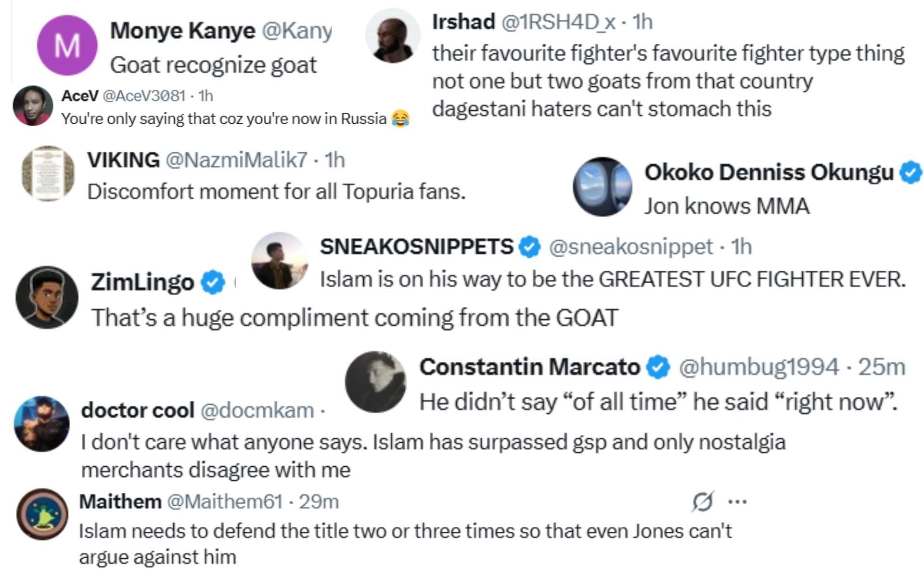The image size is (924, 578).
Task: Click SNEAKOSNIPPETS verified badge
Action: [529, 247]
